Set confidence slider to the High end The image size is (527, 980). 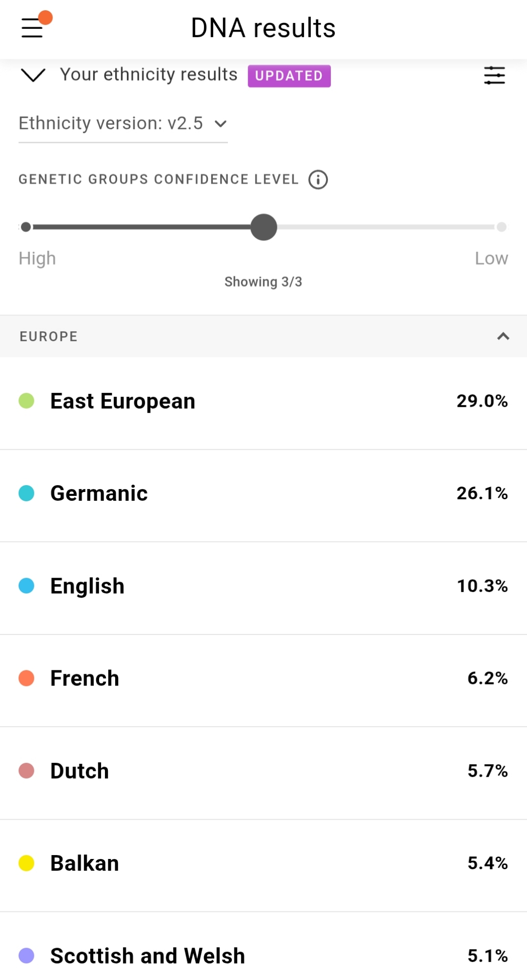(26, 227)
